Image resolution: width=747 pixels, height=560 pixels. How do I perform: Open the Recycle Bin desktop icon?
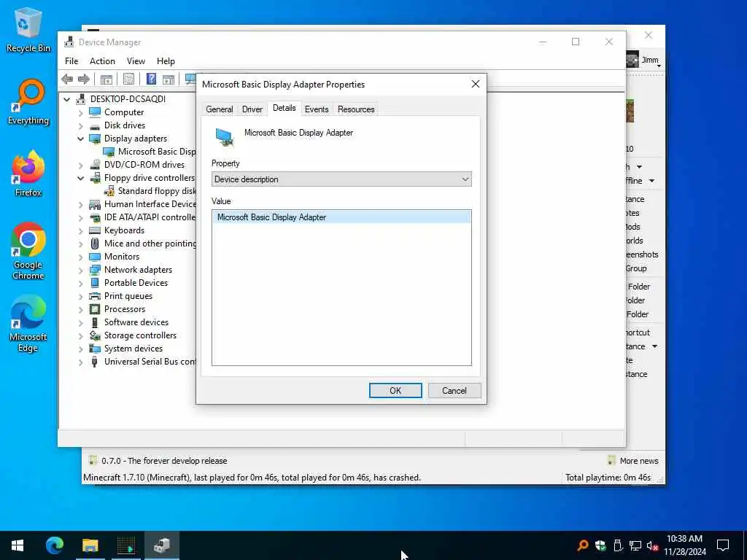[28, 31]
